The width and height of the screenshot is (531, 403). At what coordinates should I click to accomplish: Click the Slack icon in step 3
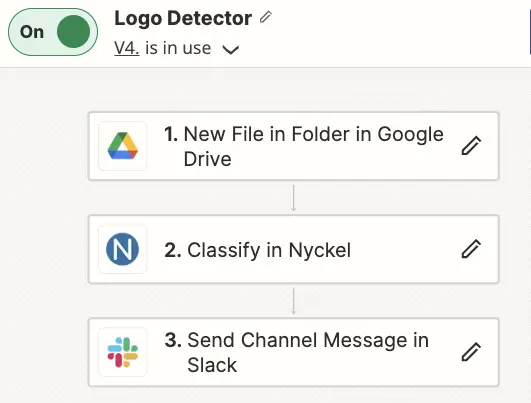pos(123,352)
